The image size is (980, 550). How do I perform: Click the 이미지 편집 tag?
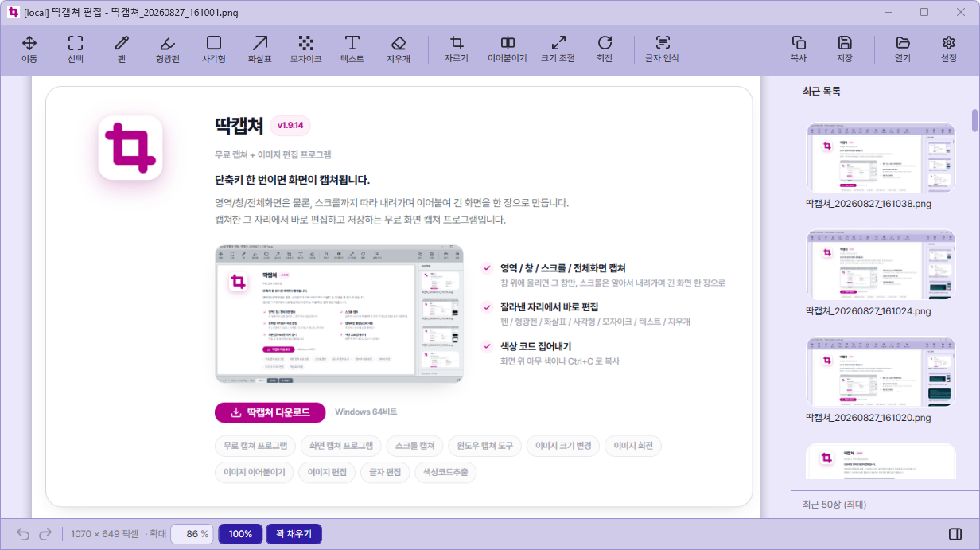327,472
